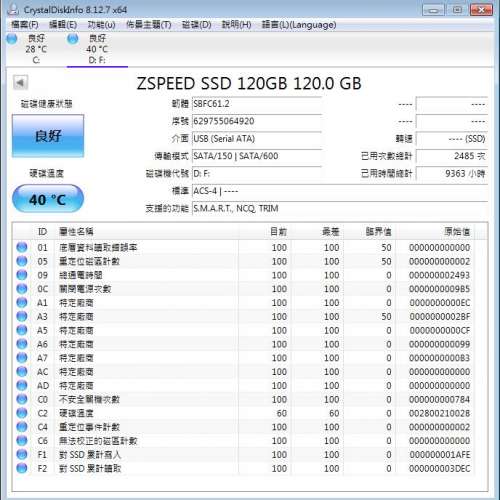
Task: Select the D: F: drive status orb
Action: [x=73, y=39]
